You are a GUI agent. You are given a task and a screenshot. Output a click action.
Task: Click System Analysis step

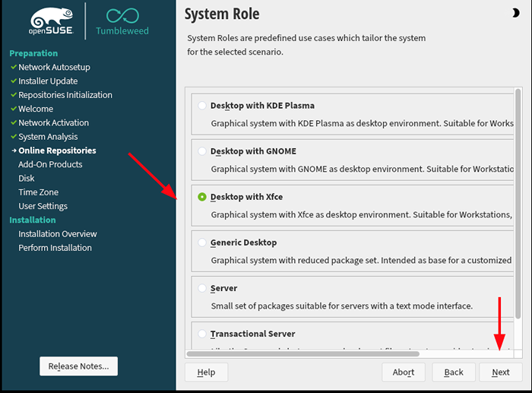(48, 137)
